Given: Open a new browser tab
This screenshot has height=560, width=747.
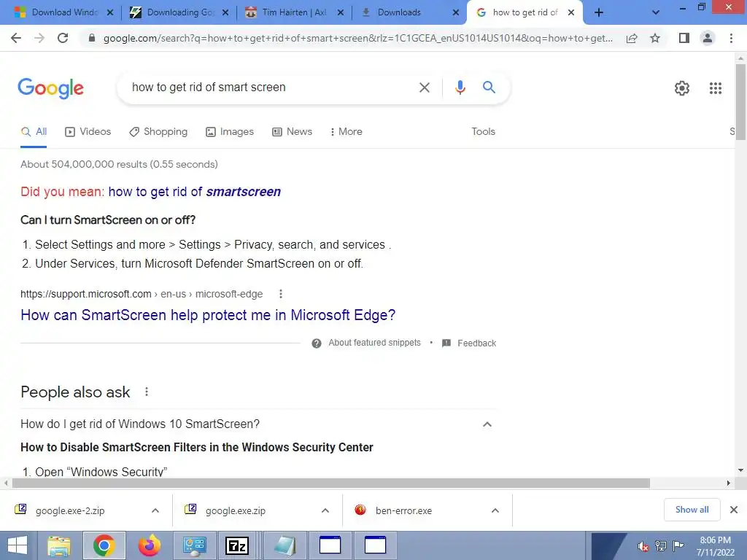Looking at the screenshot, I should (599, 12).
